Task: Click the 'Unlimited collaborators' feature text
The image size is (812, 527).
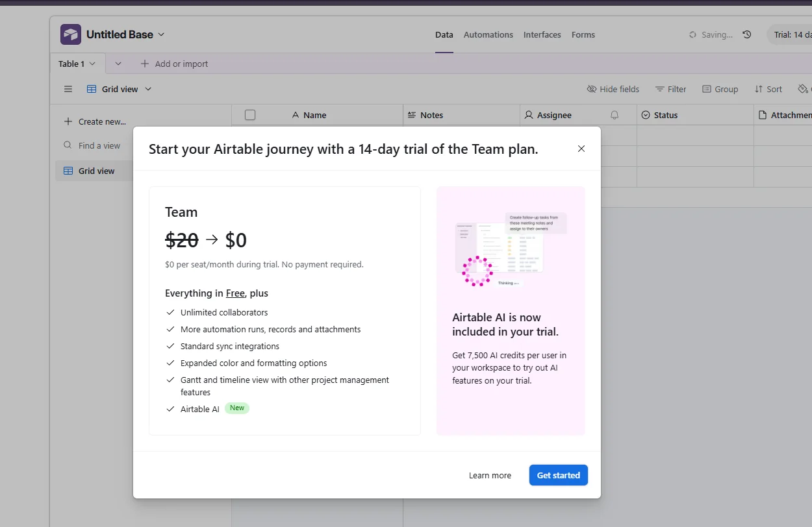Action: [x=224, y=312]
